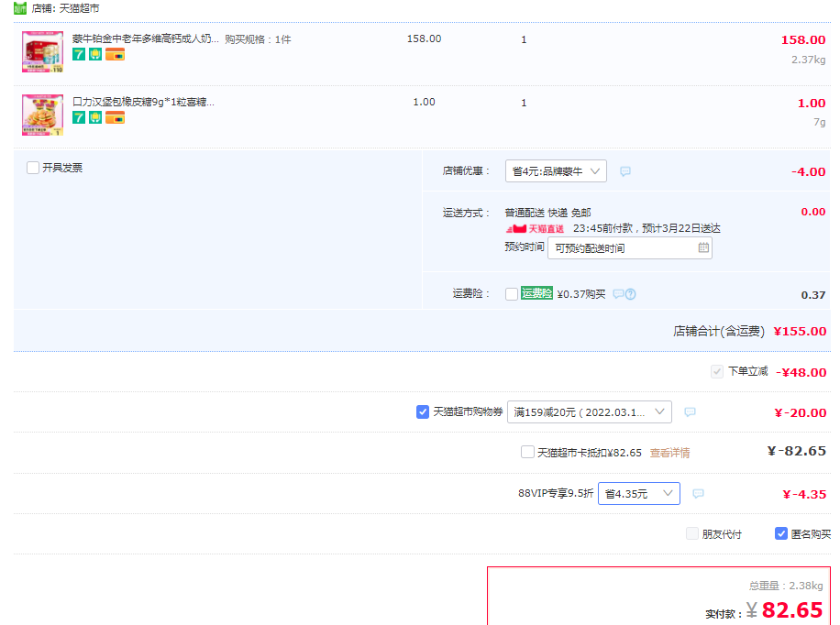The image size is (840, 625).
Task: Click the question mark help icon for 运费险
Action: [x=631, y=294]
